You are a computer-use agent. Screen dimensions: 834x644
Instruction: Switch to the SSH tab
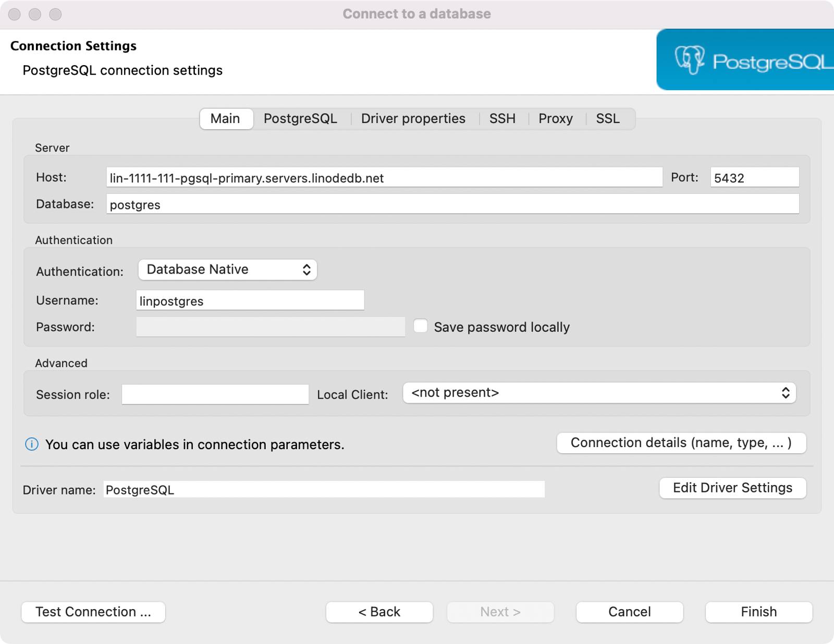pyautogui.click(x=502, y=119)
